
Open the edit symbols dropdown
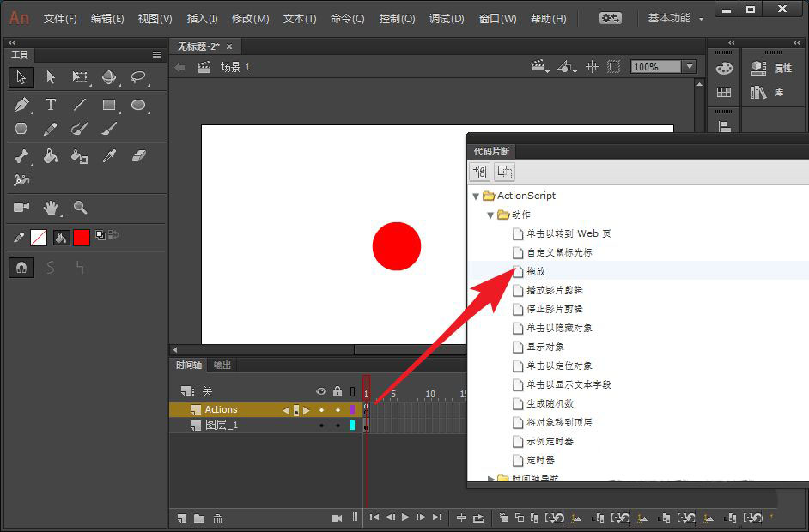coord(567,67)
